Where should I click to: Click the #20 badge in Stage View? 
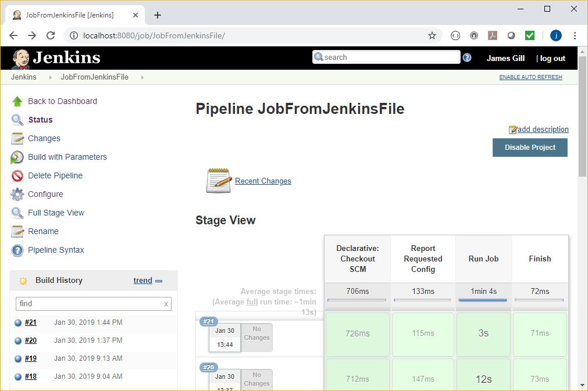click(208, 367)
